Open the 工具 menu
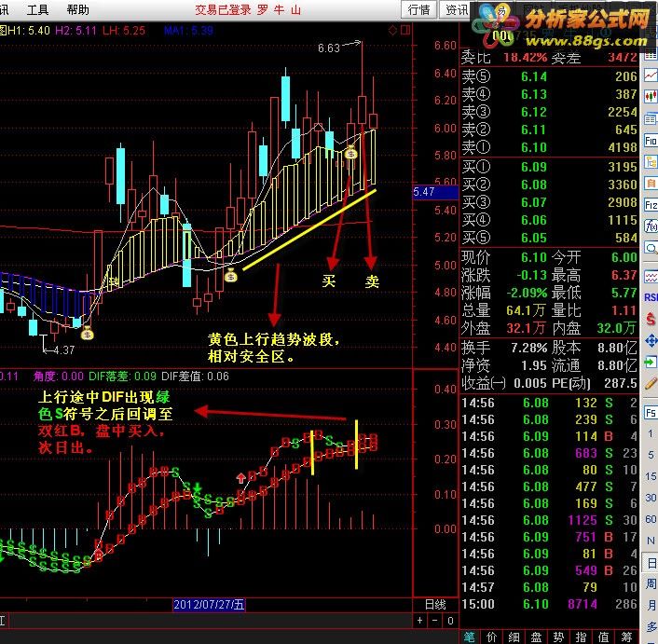Image resolution: width=658 pixels, height=644 pixels. pyautogui.click(x=37, y=9)
